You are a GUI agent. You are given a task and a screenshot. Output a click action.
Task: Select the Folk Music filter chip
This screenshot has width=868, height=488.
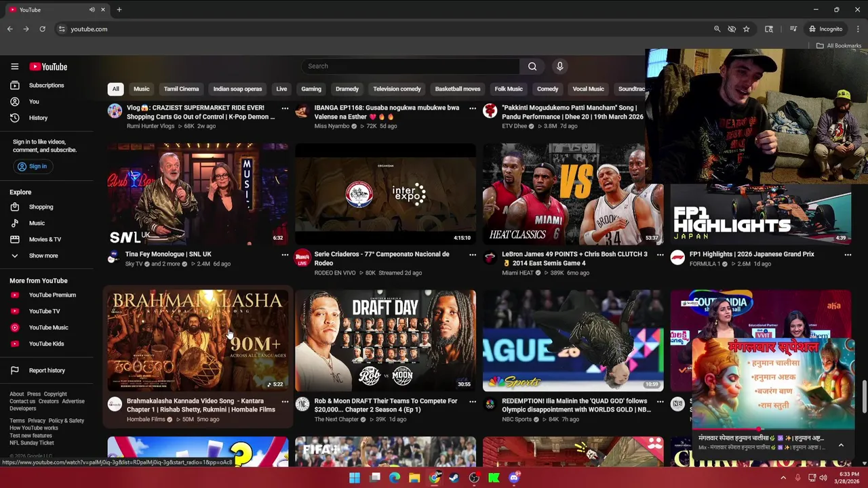509,89
